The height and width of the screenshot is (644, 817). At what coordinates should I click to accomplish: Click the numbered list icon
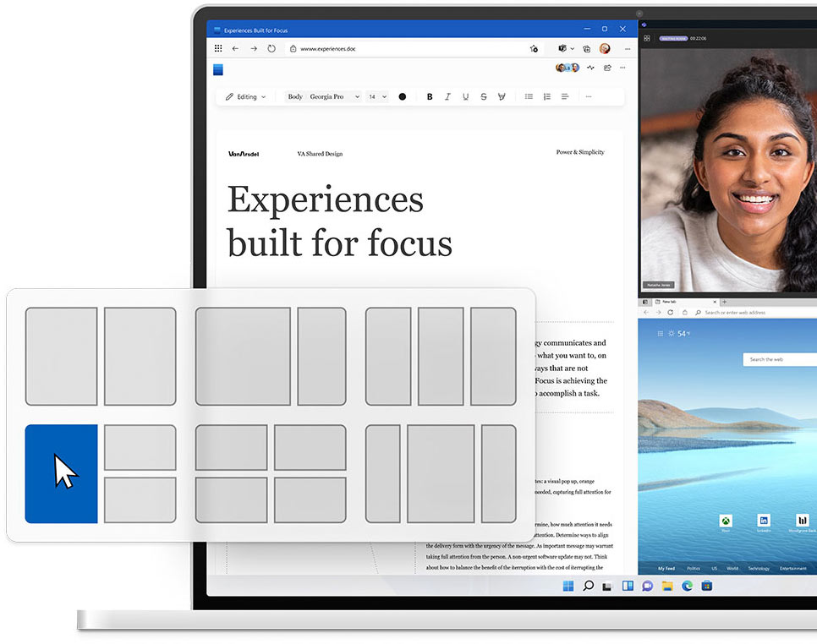coord(546,97)
